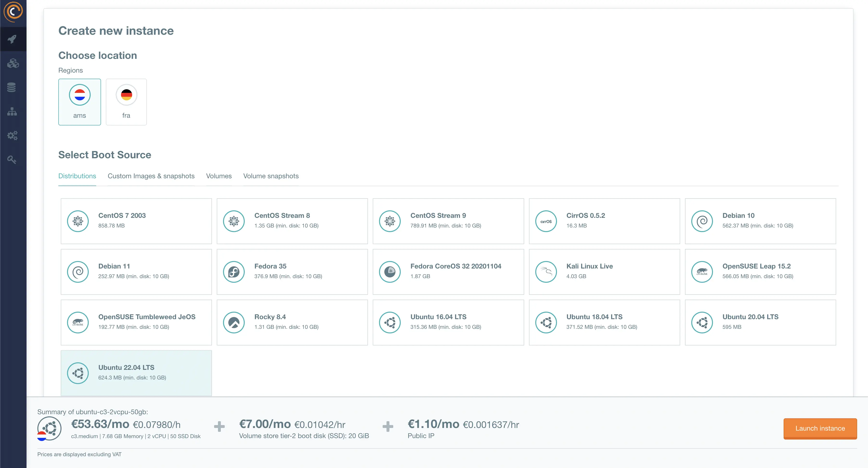868x468 pixels.
Task: Click 'Summary of ubuntu-c3-2vcpu-50gb:' text
Action: 93,412
